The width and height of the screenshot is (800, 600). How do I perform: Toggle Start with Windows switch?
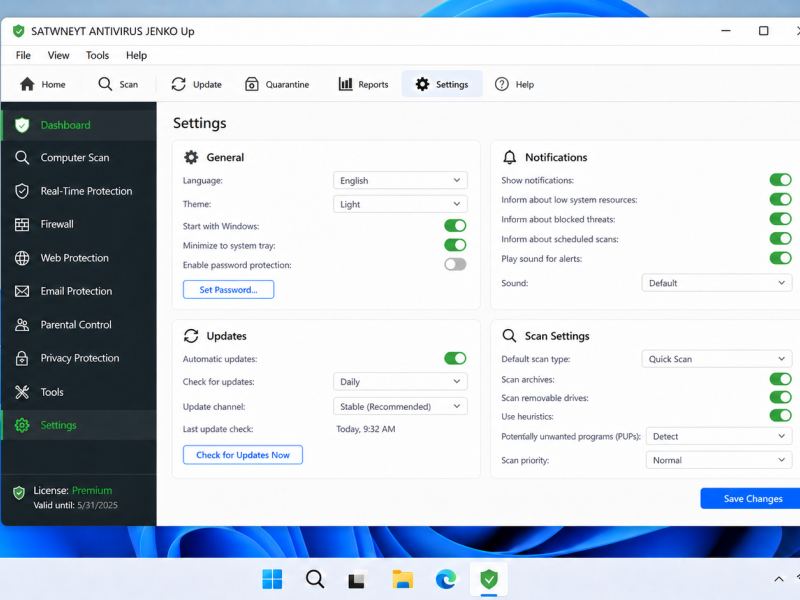(x=455, y=226)
